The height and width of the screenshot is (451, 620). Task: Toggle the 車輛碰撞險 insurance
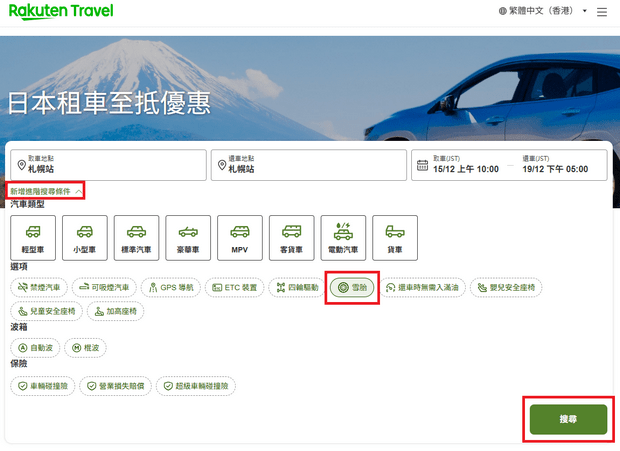(43, 386)
